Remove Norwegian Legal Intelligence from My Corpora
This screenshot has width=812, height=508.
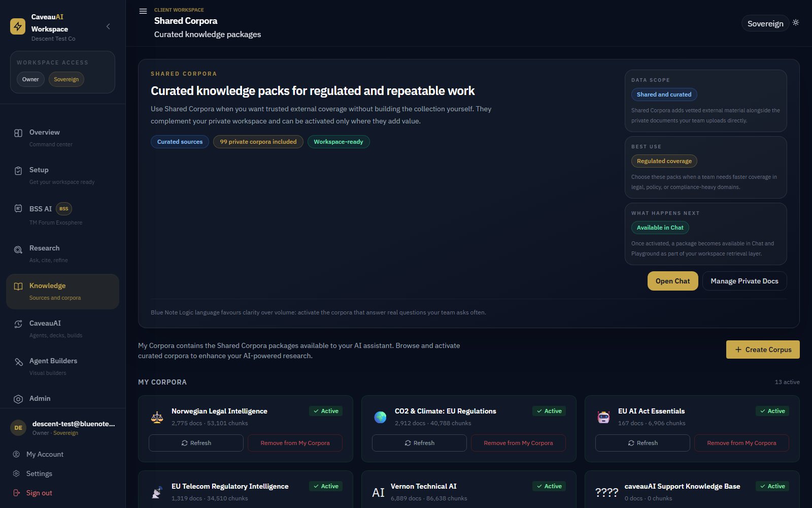point(295,443)
